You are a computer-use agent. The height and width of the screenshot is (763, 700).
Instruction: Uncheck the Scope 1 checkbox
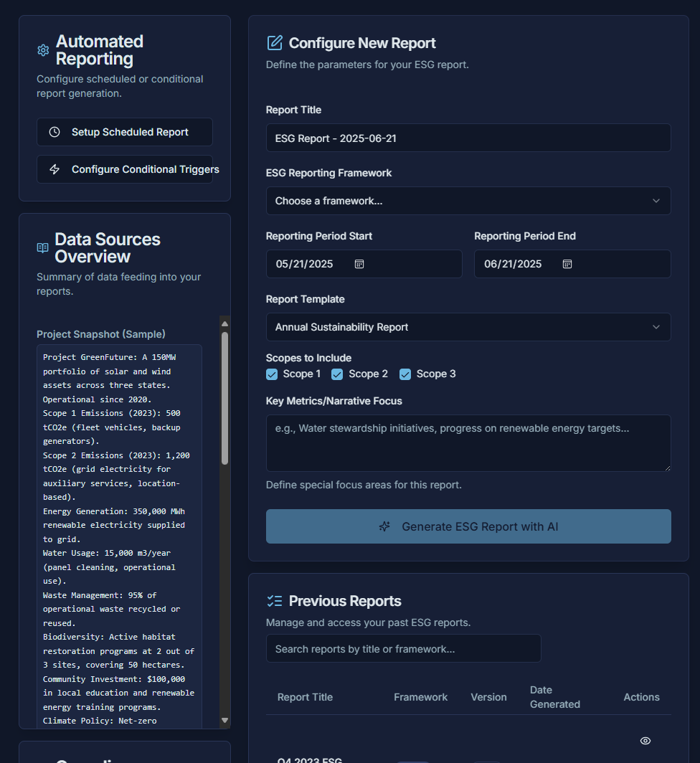click(271, 374)
